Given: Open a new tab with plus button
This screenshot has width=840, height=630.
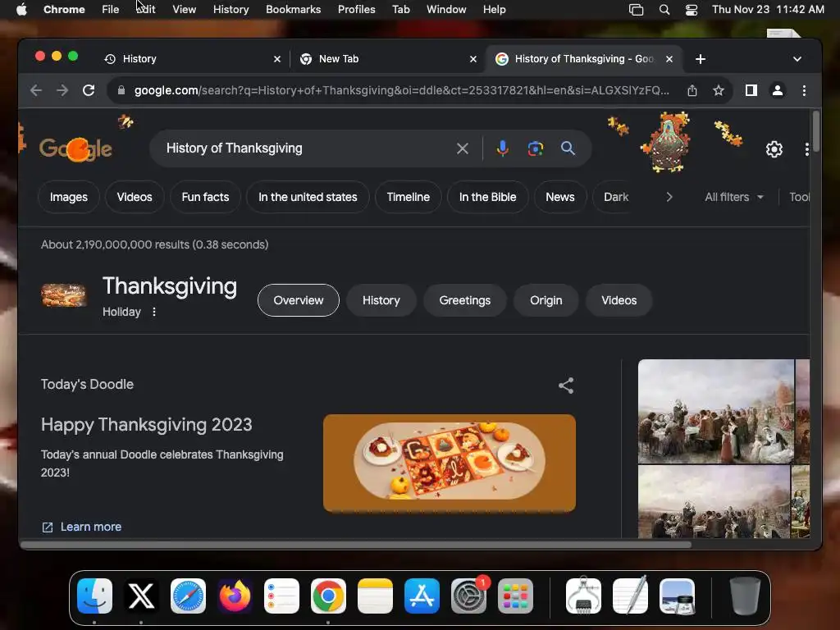Looking at the screenshot, I should (x=701, y=59).
